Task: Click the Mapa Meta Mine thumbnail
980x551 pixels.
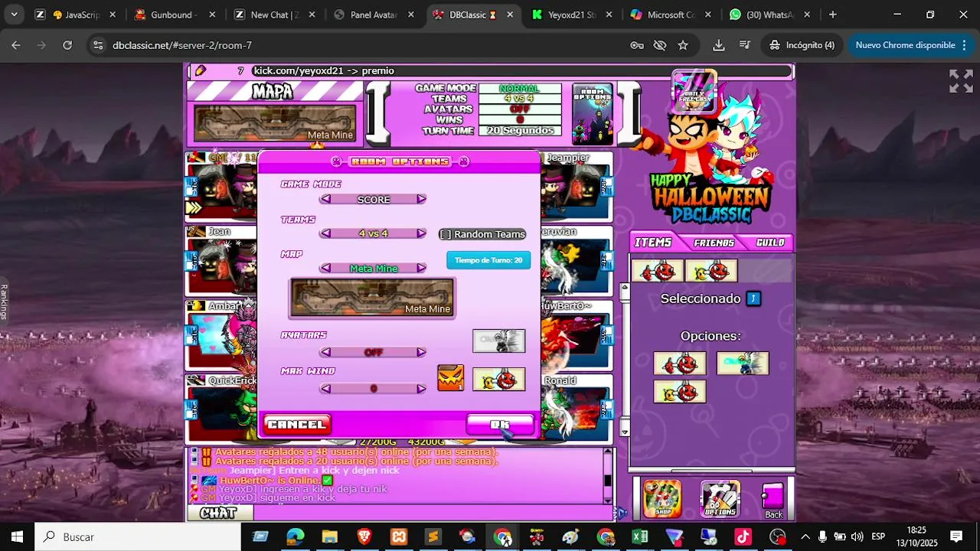Action: [x=274, y=123]
